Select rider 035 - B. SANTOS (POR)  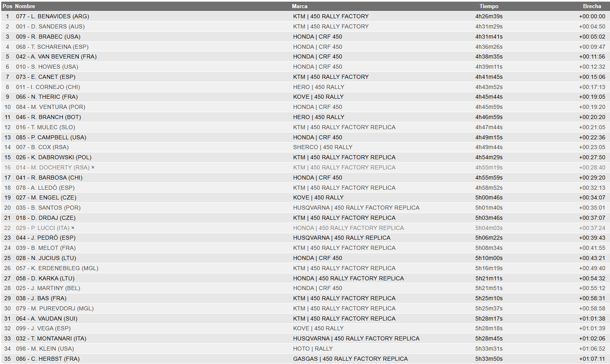[x=48, y=208]
